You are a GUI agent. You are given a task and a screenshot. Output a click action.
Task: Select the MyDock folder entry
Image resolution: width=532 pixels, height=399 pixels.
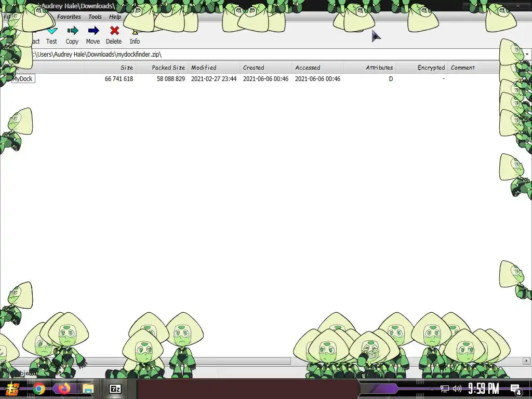point(22,79)
